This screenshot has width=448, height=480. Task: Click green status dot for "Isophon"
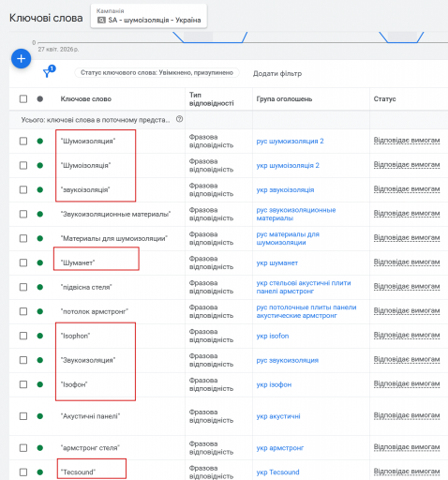point(40,336)
